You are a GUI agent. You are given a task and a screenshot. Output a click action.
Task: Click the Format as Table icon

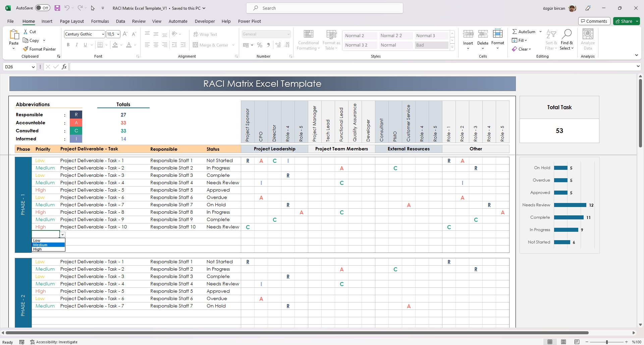coord(331,40)
